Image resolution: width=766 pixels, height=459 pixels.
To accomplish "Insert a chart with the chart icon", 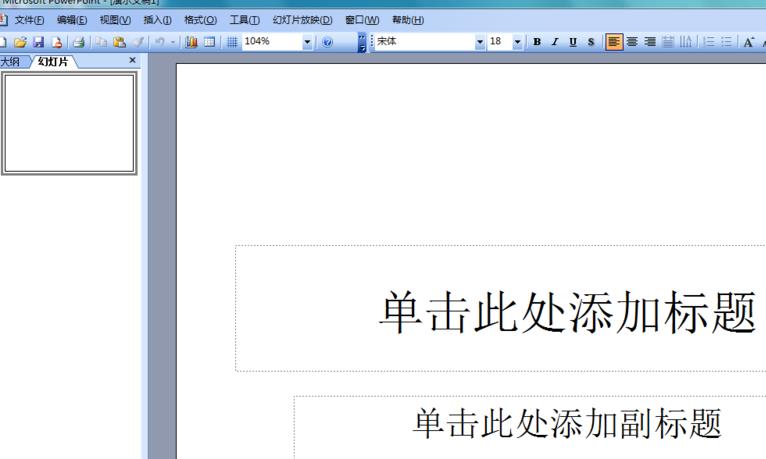I will click(x=191, y=42).
